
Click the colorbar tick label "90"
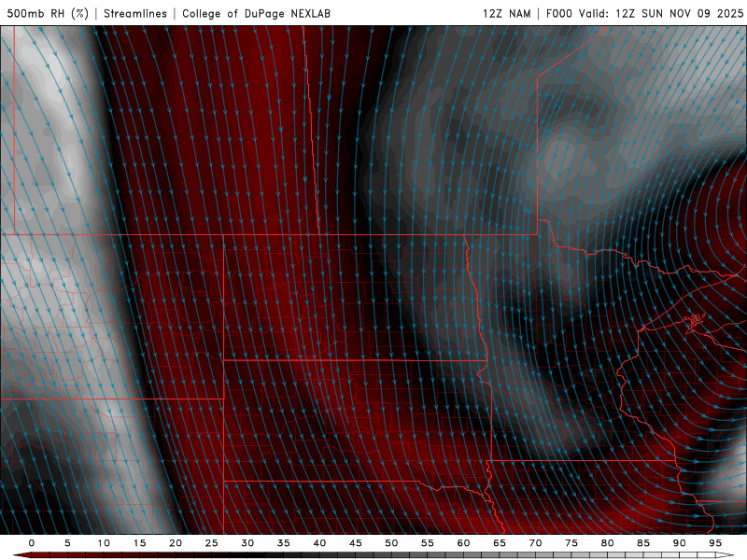pyautogui.click(x=679, y=543)
